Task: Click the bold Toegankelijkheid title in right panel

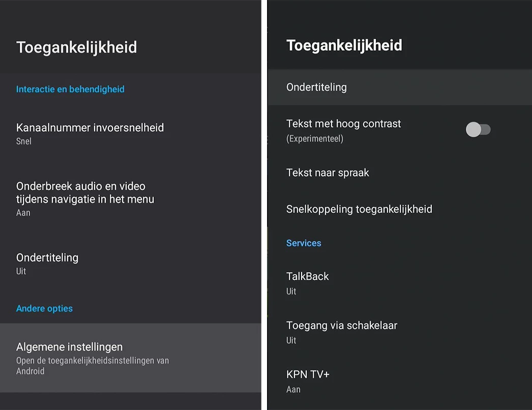Action: tap(344, 45)
